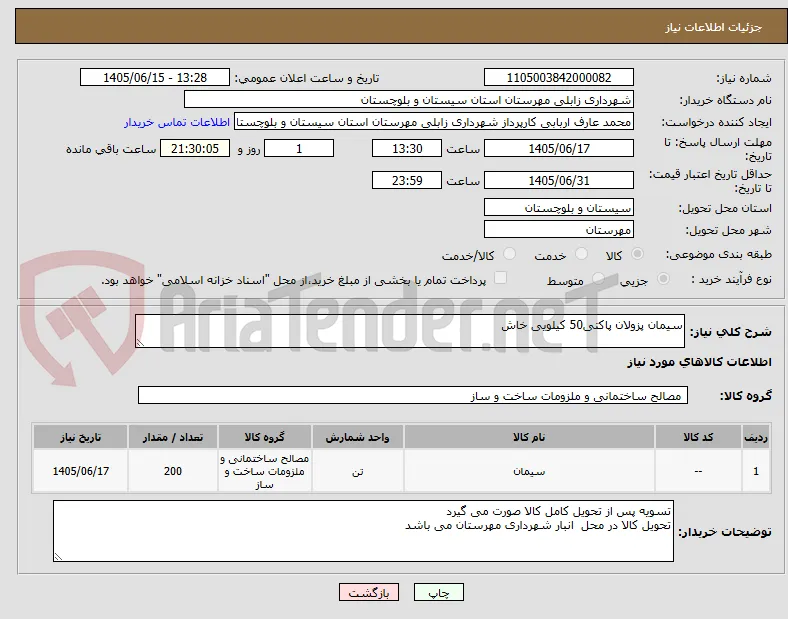Click the quantity cell showing 200

pos(173,471)
